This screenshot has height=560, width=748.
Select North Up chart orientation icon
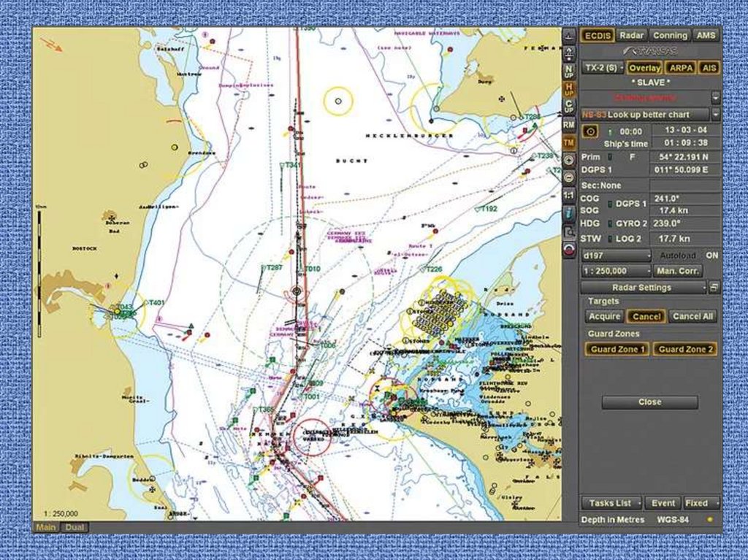[x=569, y=71]
